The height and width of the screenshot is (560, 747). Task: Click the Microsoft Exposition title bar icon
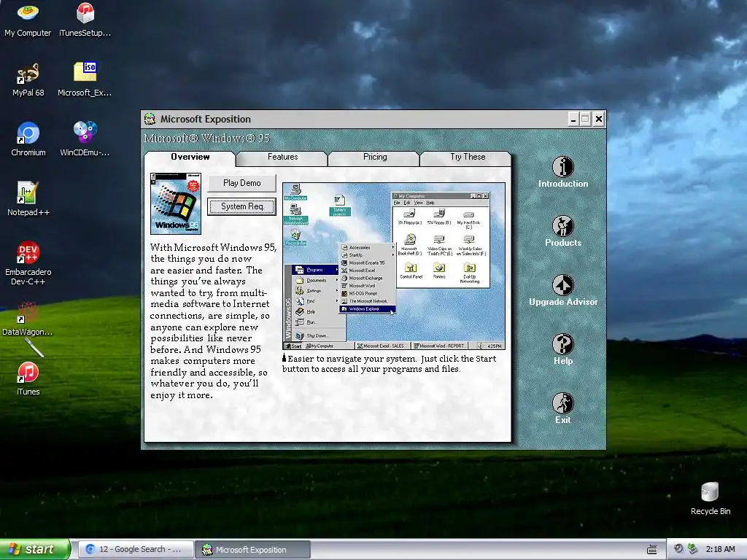tap(150, 119)
